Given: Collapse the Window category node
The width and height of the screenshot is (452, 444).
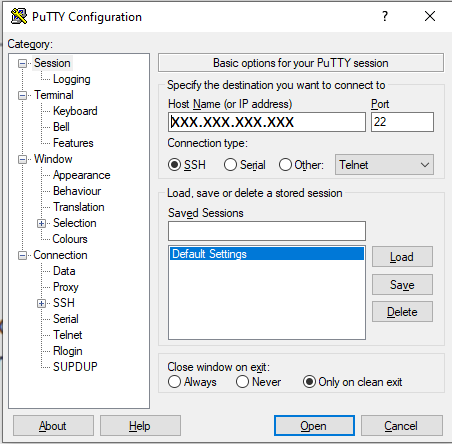Looking at the screenshot, I should coord(22,160).
